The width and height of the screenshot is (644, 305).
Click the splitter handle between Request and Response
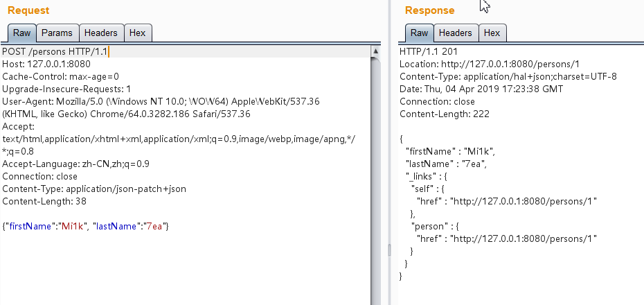click(388, 250)
